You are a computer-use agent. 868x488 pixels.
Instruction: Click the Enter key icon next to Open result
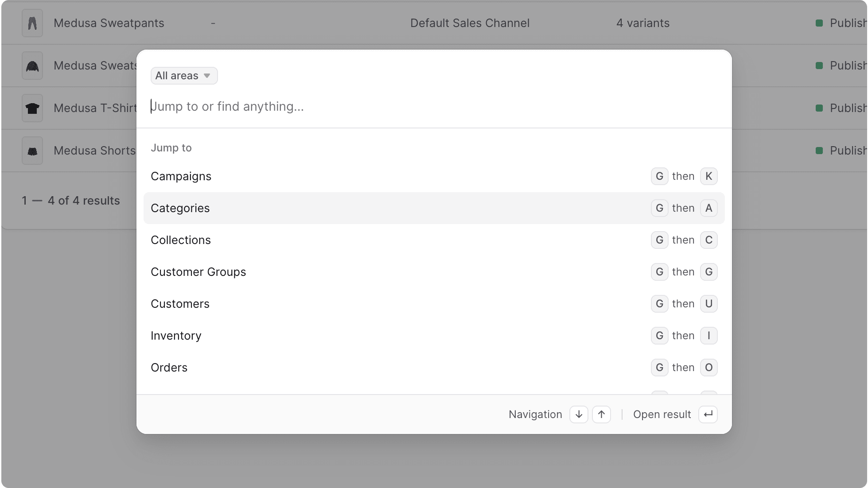[708, 414]
